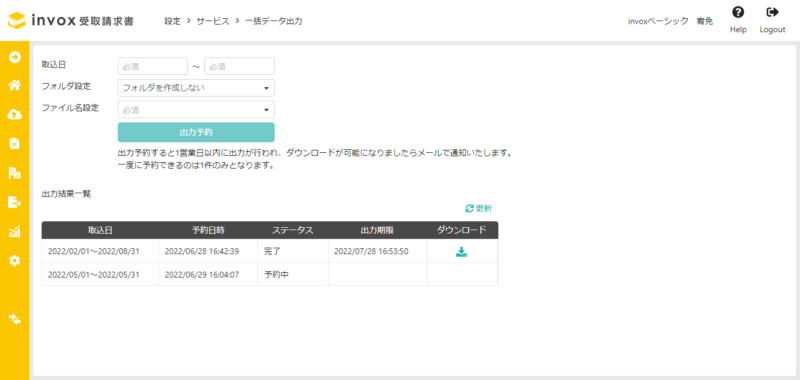
Task: Click the exchange arrows icon in sidebar
Action: [x=15, y=320]
